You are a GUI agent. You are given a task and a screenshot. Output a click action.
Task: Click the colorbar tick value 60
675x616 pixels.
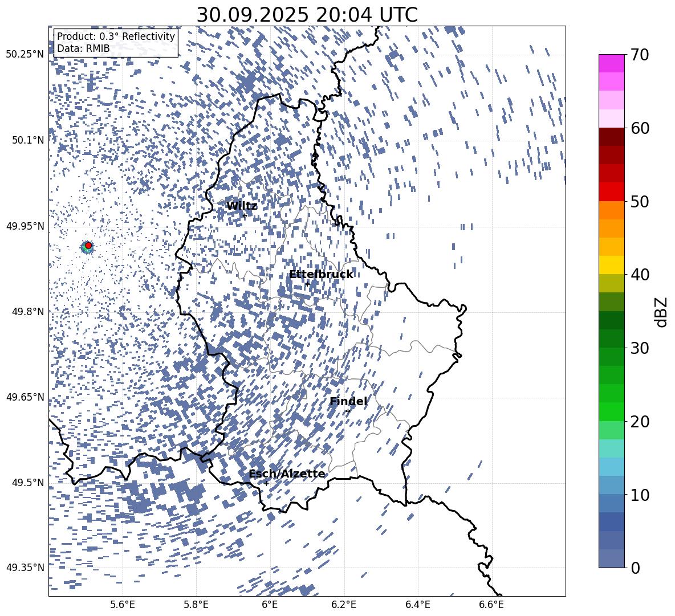coord(640,128)
